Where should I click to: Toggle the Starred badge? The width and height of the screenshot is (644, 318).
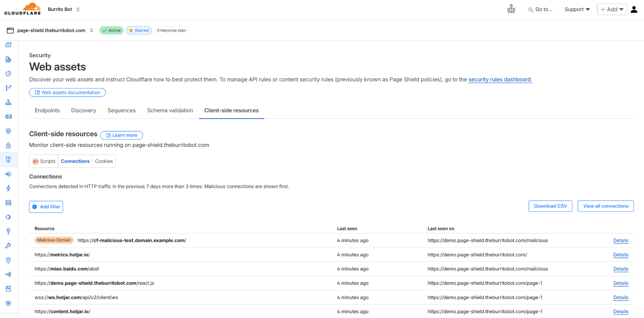click(x=139, y=30)
